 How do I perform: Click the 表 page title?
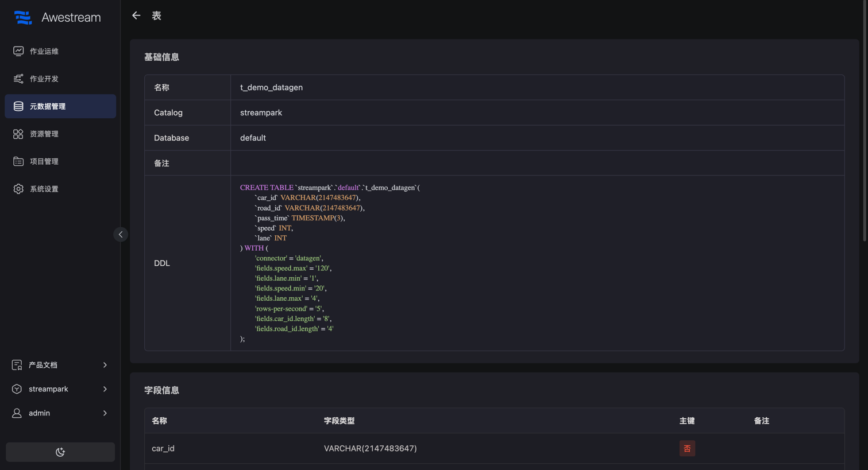pyautogui.click(x=156, y=15)
